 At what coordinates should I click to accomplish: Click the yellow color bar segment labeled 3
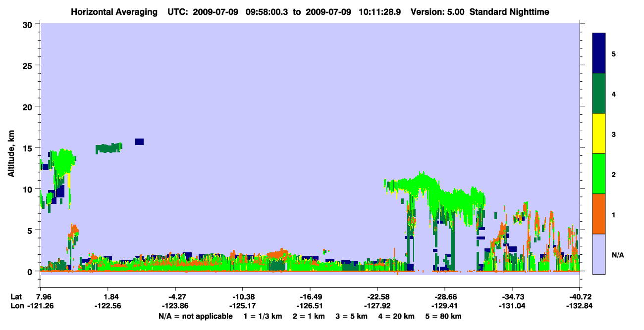tap(599, 134)
